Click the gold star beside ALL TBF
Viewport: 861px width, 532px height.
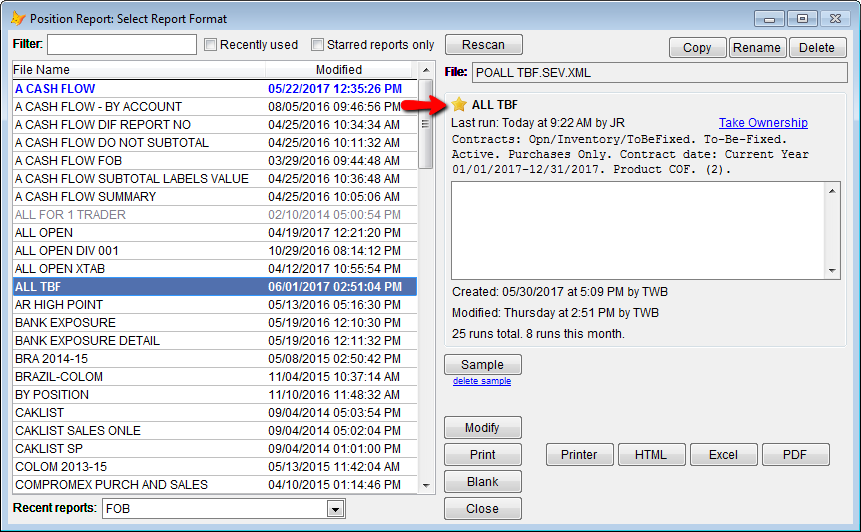(459, 104)
